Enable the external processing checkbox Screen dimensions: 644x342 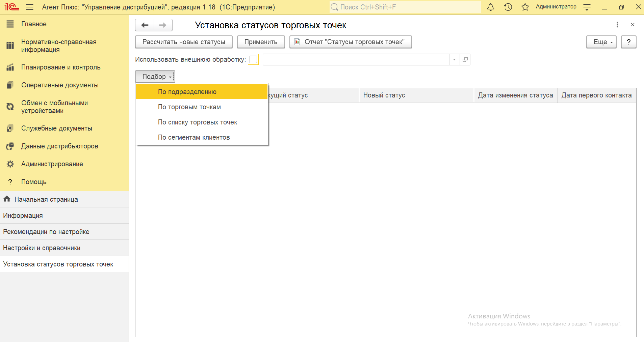pyautogui.click(x=253, y=60)
